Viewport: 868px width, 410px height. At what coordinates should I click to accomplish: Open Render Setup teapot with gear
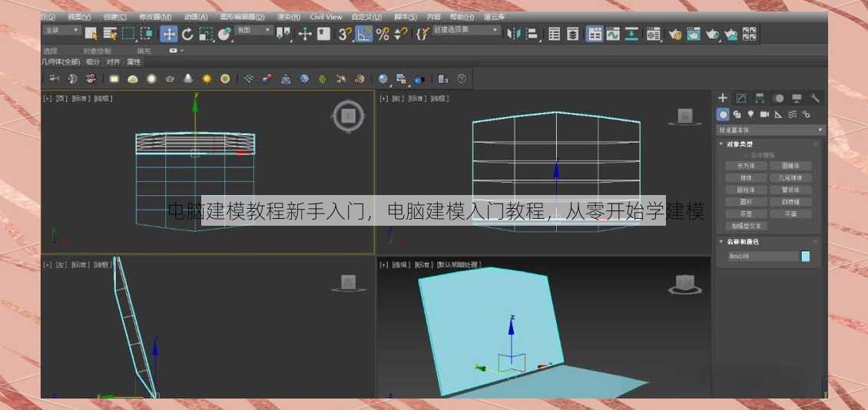point(674,35)
